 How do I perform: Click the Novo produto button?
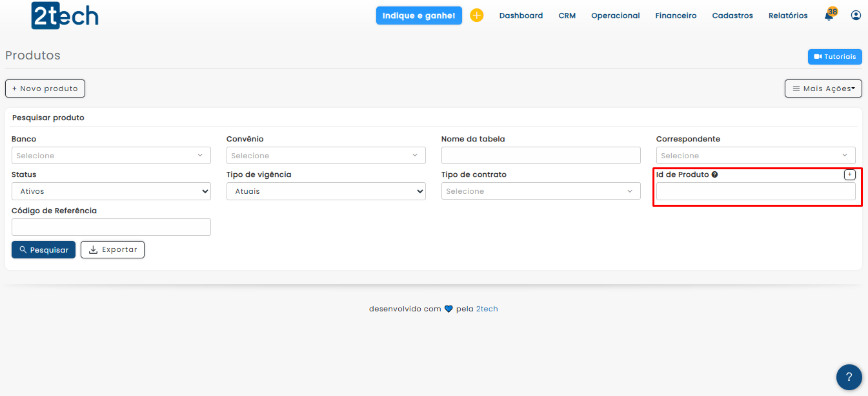tap(45, 89)
